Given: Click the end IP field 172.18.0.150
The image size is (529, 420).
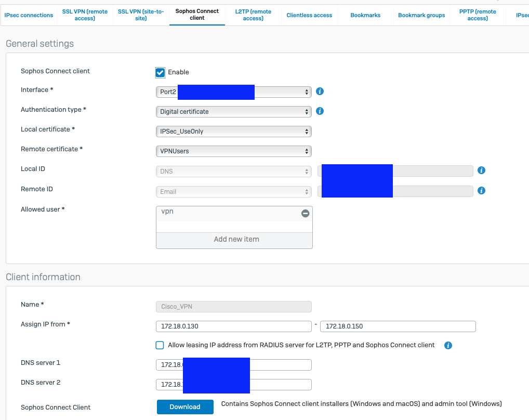Looking at the screenshot, I should pos(398,326).
